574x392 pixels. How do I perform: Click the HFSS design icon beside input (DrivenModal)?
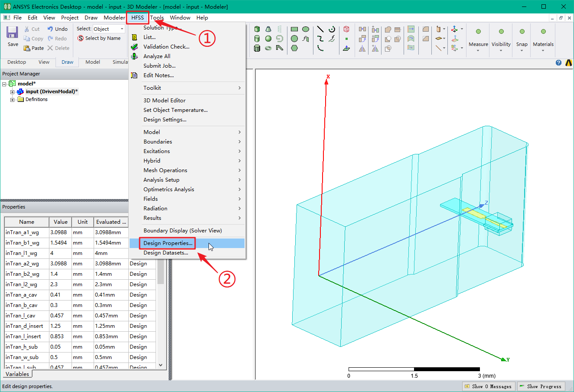(20, 91)
